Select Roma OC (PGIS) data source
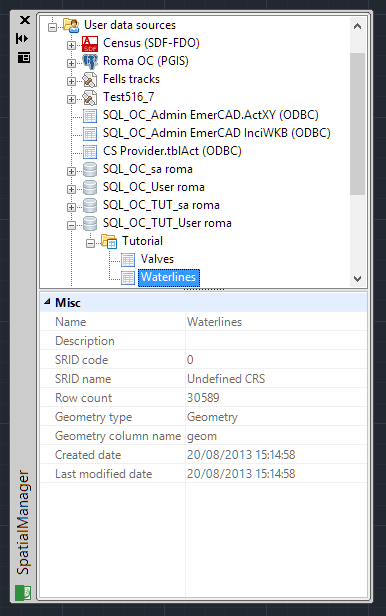This screenshot has width=386, height=616. [146, 61]
